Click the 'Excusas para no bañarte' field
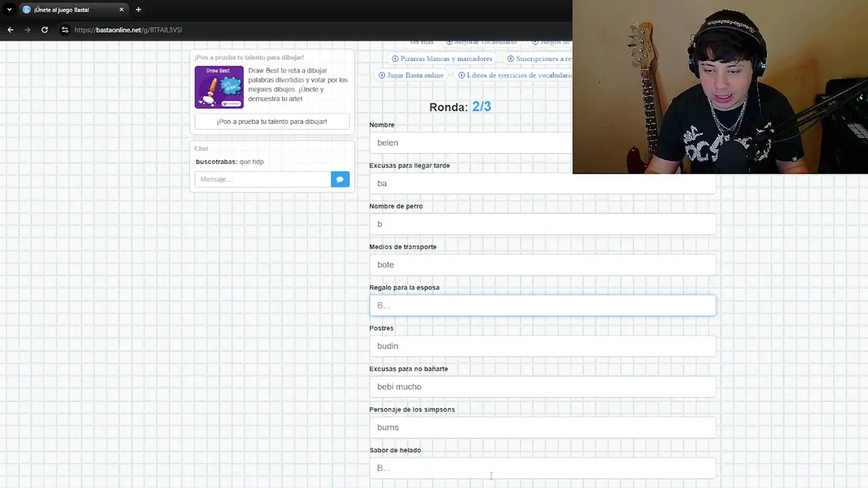Viewport: 868px width, 488px height. coord(542,386)
